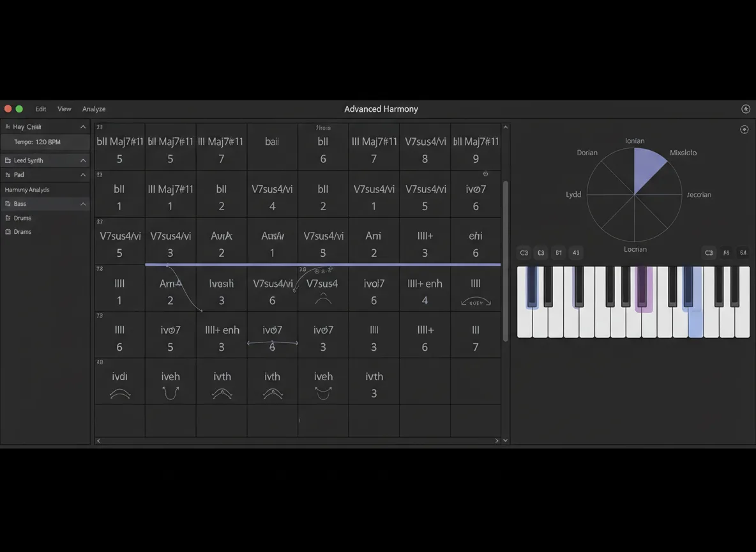Screen dimensions: 756x552
Task: Click the Drams track icon
Action: coord(8,232)
